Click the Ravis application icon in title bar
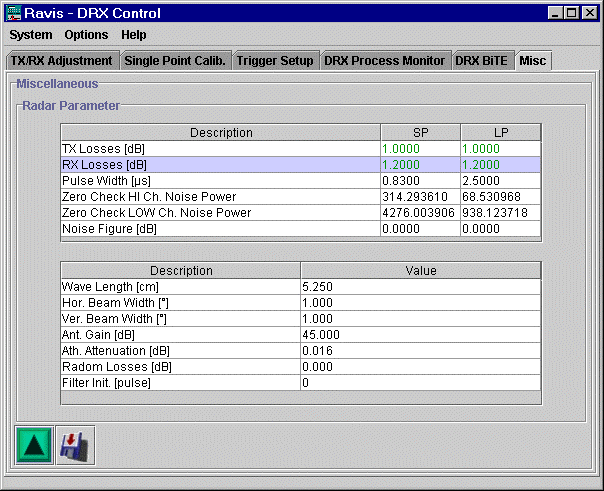The width and height of the screenshot is (604, 491). tap(13, 13)
